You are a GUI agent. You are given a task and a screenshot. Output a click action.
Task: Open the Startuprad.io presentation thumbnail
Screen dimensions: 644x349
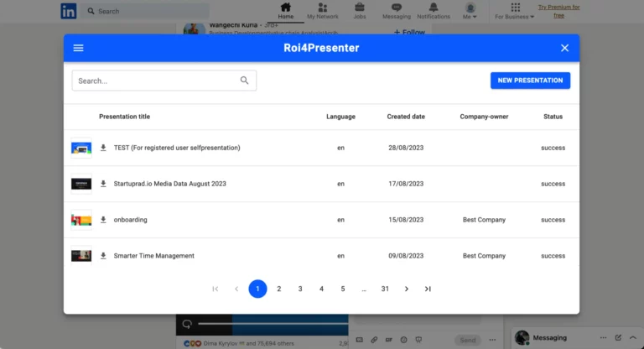(81, 184)
